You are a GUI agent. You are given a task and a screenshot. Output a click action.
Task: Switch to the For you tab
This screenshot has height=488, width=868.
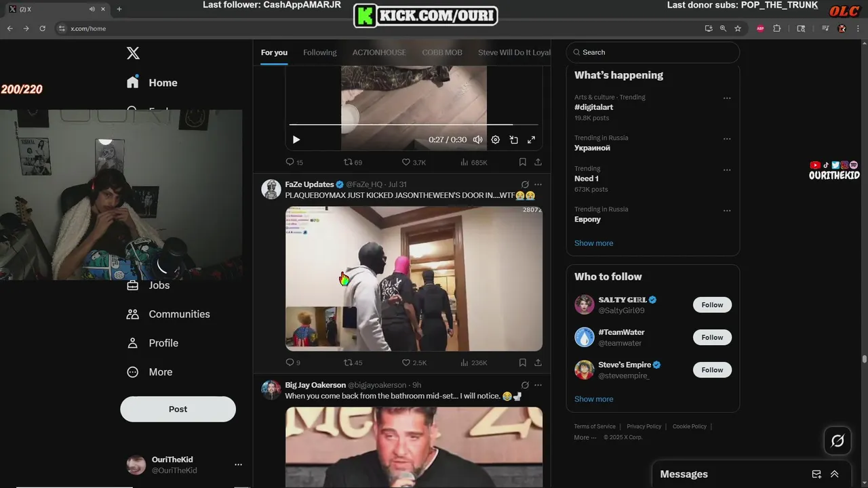[274, 52]
